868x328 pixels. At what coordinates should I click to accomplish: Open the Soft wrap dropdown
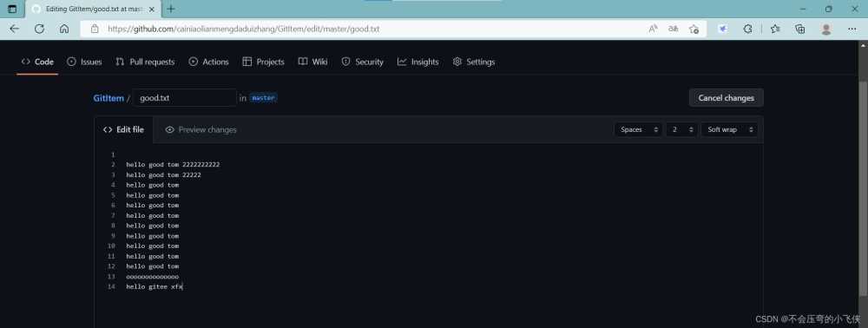pyautogui.click(x=729, y=129)
